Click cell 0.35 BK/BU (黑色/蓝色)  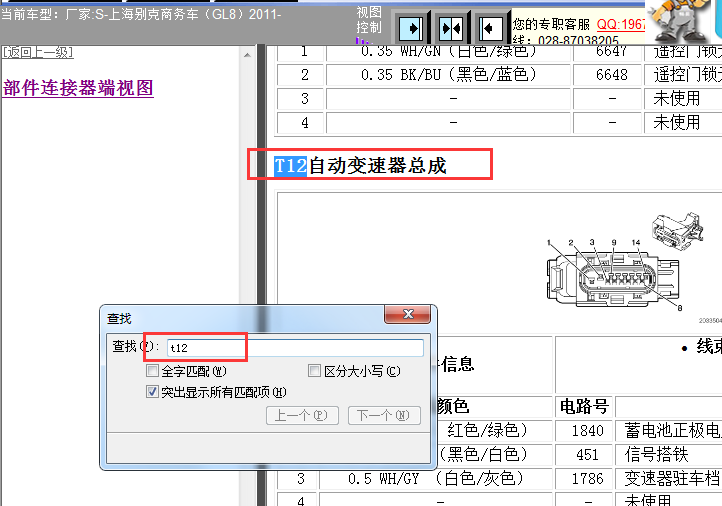tap(449, 75)
